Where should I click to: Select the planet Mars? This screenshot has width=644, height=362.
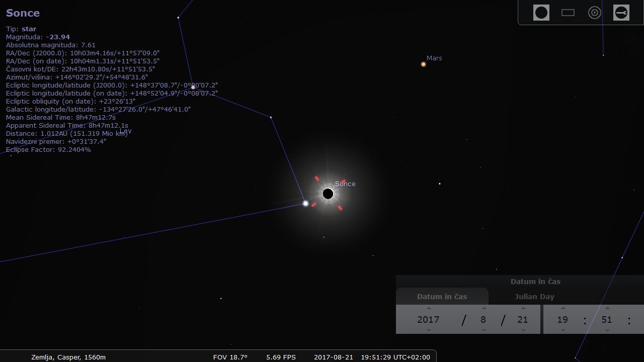point(424,64)
